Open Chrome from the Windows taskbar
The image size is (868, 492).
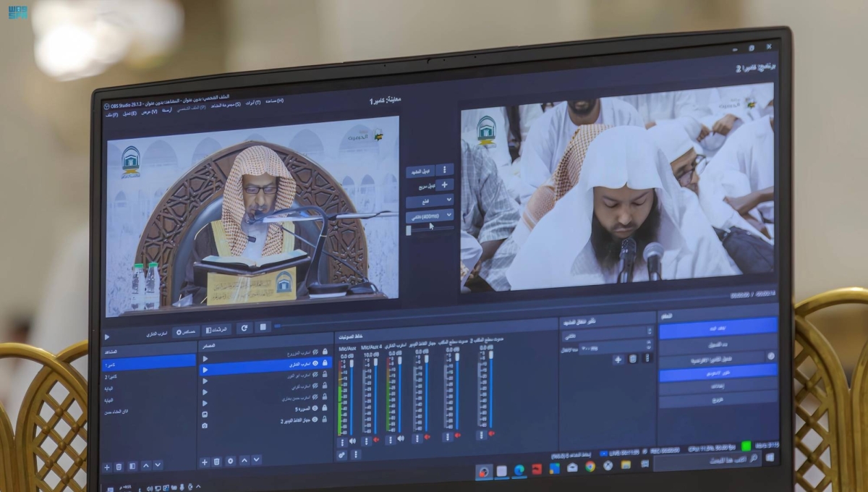[590, 466]
